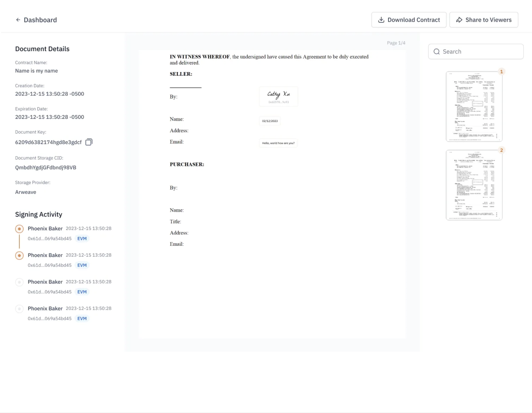The height and width of the screenshot is (413, 532).
Task: Click the second orange signing activity marker
Action: pos(19,255)
